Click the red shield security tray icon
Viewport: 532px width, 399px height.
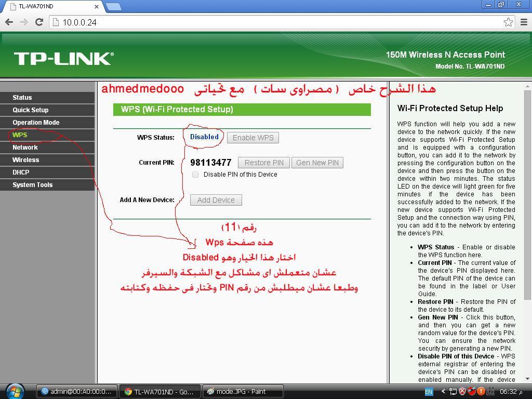(462, 392)
